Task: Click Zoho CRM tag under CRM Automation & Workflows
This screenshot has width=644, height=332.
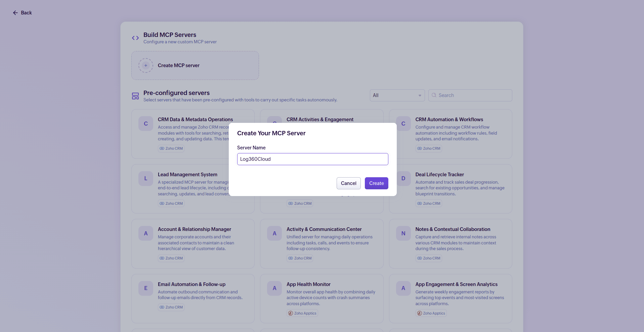Action: click(x=429, y=148)
